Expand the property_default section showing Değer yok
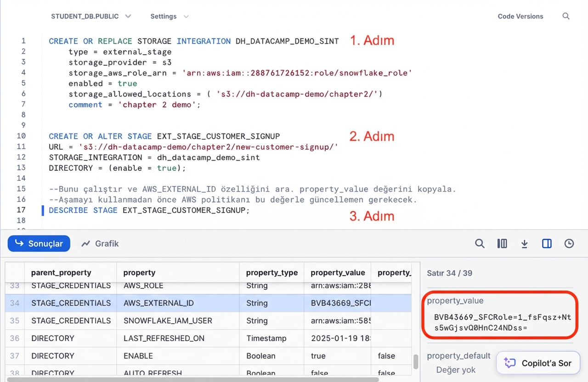This screenshot has height=382, width=588. coord(458,356)
